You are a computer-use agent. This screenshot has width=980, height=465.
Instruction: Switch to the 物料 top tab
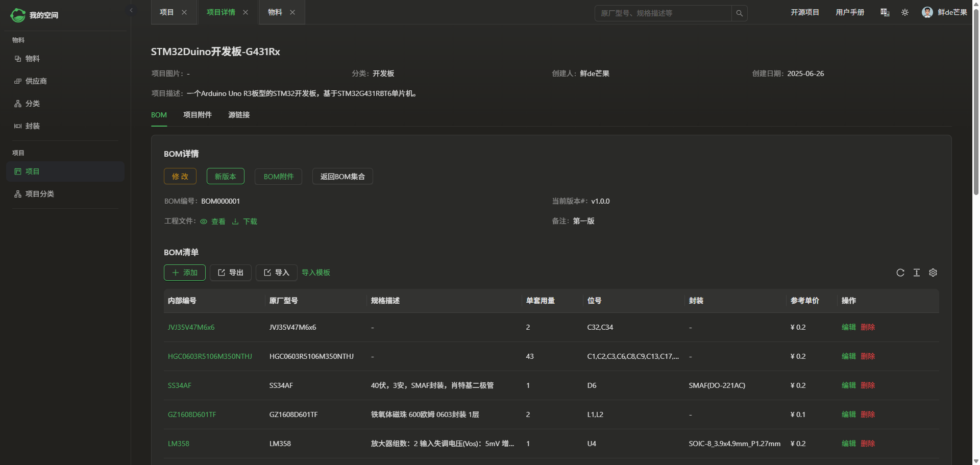point(275,12)
